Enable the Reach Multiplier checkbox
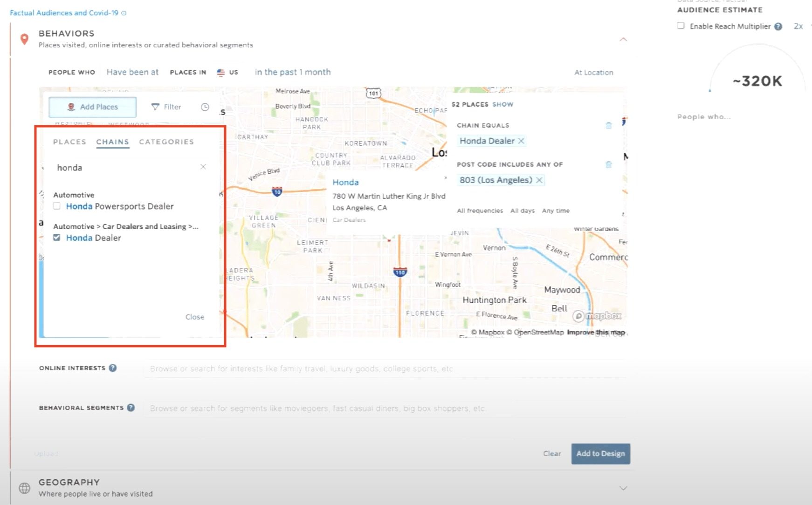812x505 pixels. coord(681,26)
